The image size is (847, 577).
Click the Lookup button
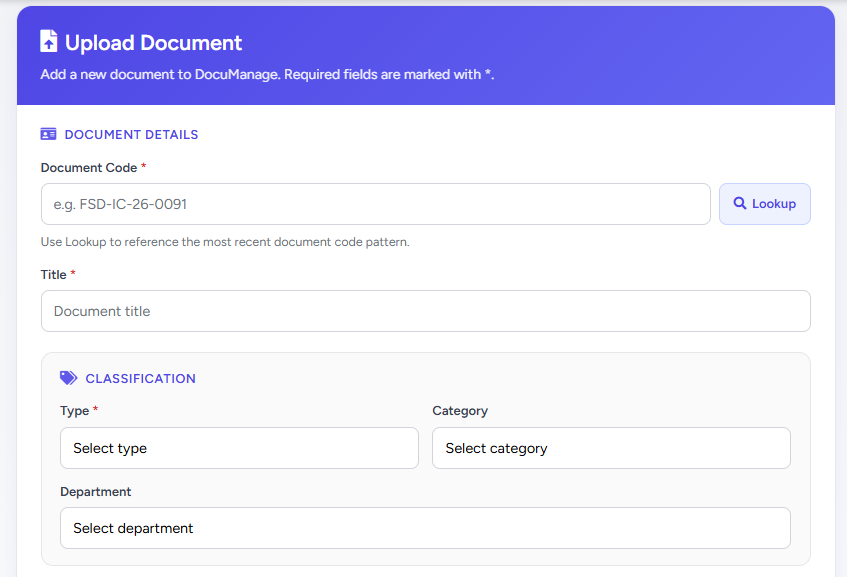764,204
